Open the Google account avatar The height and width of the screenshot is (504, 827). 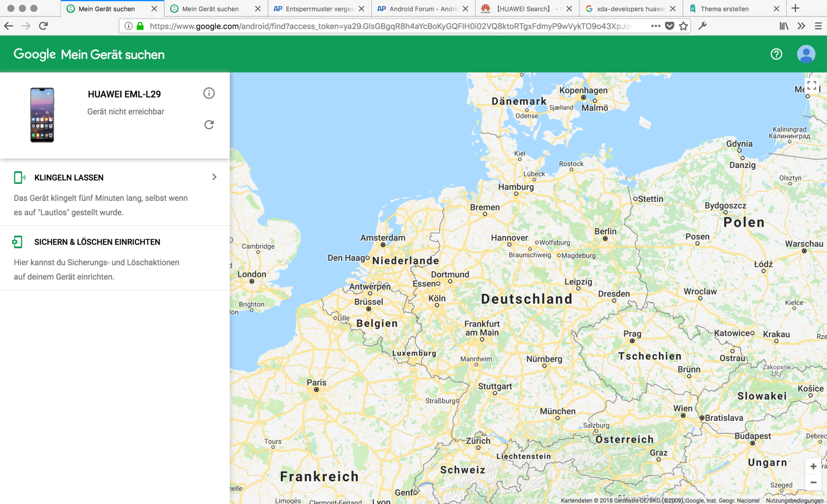tap(806, 54)
